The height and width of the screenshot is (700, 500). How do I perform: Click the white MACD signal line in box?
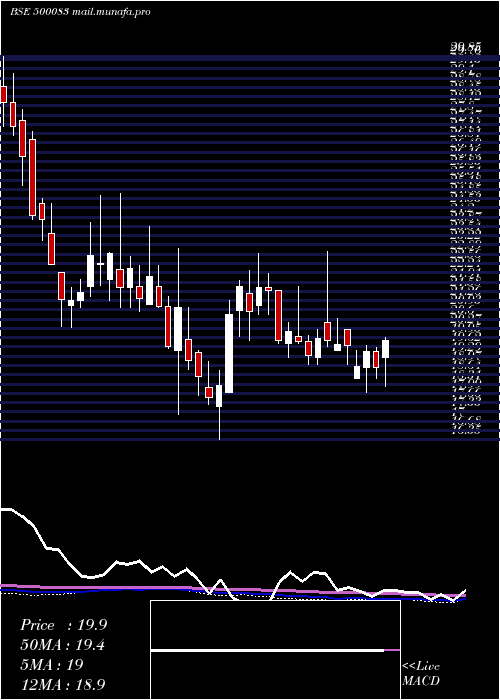[267, 651]
